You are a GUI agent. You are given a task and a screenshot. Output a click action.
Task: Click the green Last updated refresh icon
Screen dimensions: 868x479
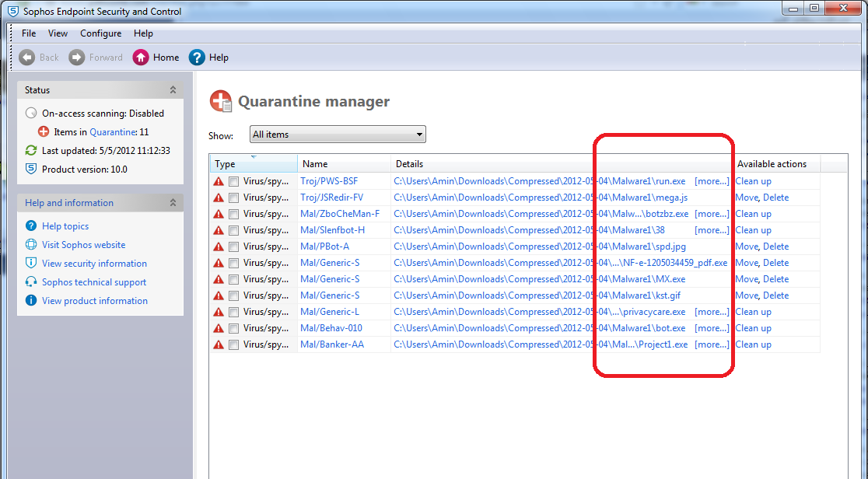tap(31, 151)
